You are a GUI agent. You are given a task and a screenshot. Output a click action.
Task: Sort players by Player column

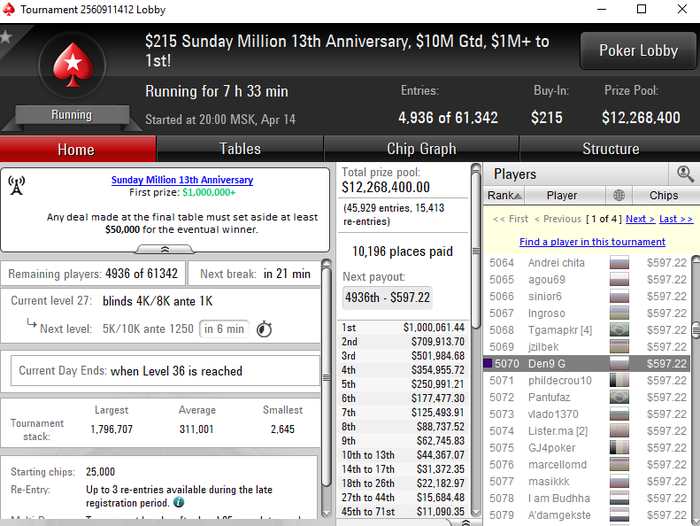tap(564, 195)
